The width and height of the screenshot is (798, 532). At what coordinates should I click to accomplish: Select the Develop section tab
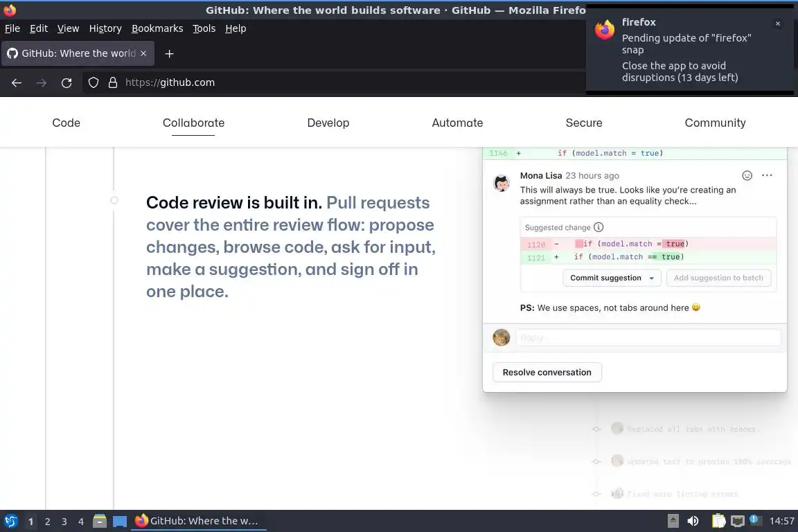pyautogui.click(x=328, y=123)
